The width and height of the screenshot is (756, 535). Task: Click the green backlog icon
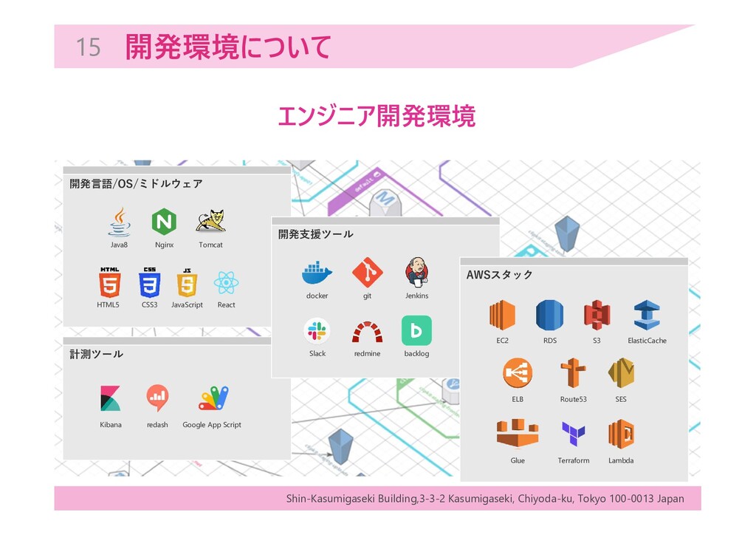(x=416, y=331)
